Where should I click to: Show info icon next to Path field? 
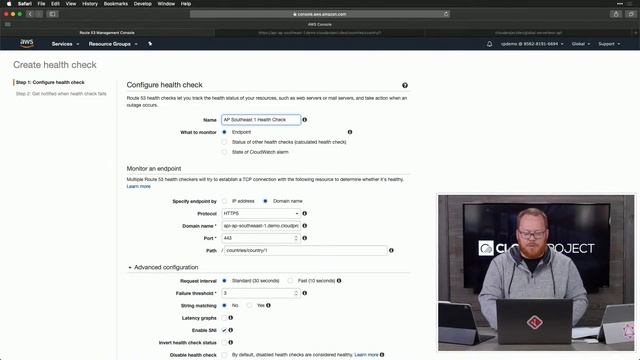point(391,250)
